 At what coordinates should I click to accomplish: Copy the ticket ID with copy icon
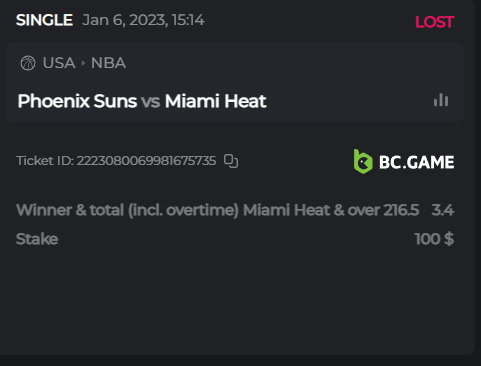231,161
